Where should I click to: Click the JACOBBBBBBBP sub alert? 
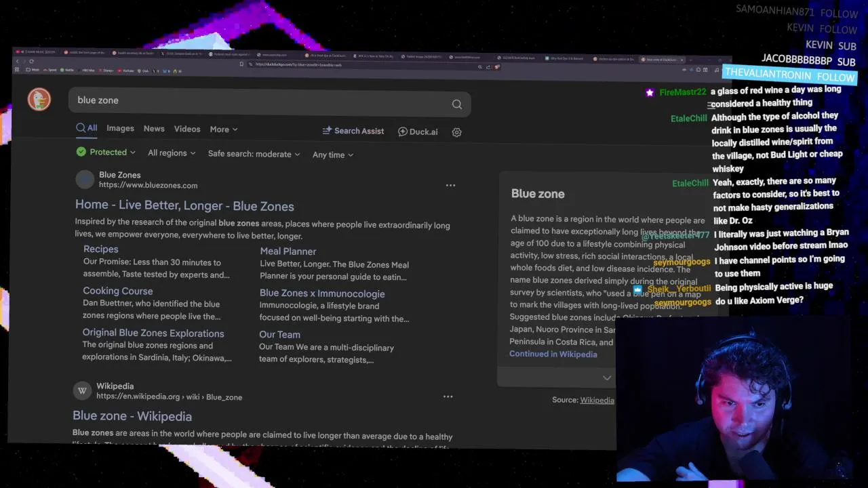(x=808, y=60)
